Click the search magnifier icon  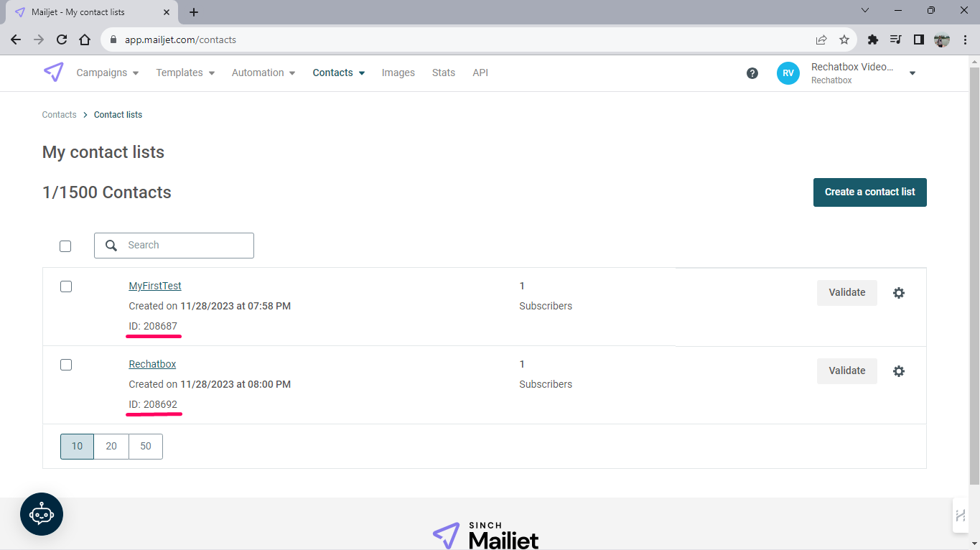[x=111, y=246]
